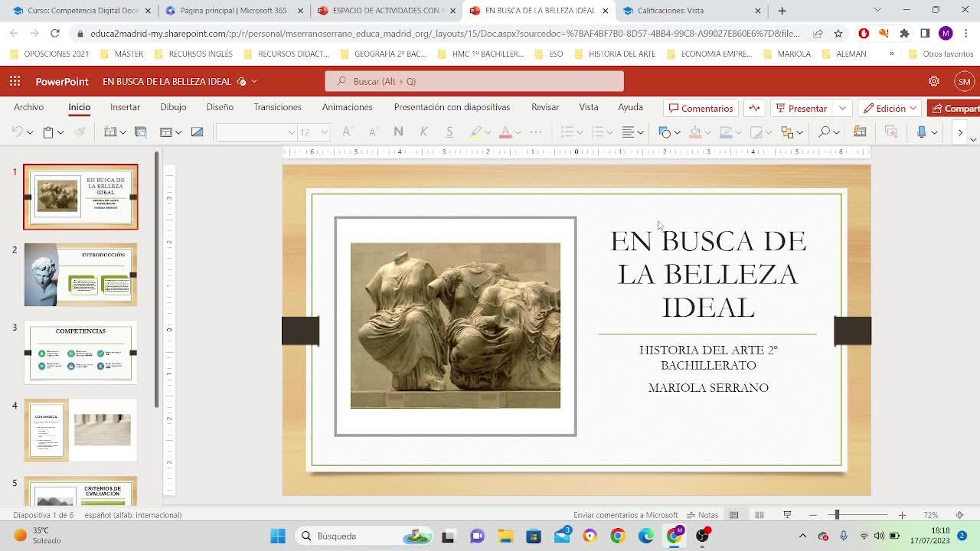Viewport: 980px width, 551px height.
Task: Click the Picture insert icon in ribbon
Action: [197, 132]
